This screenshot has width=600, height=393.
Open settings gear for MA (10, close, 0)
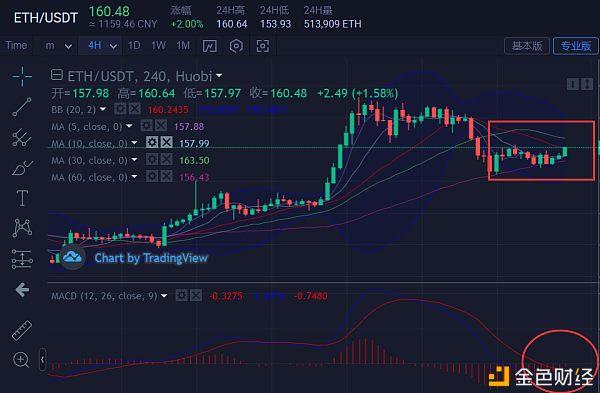pyautogui.click(x=152, y=143)
